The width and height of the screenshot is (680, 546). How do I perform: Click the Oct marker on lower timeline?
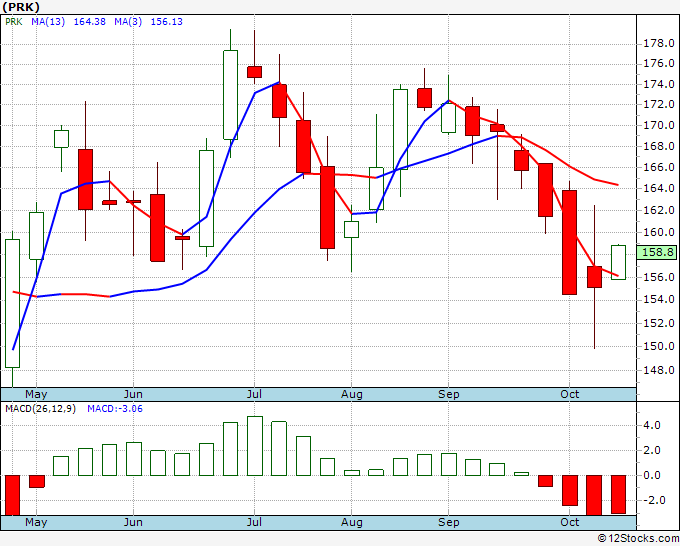pos(569,522)
